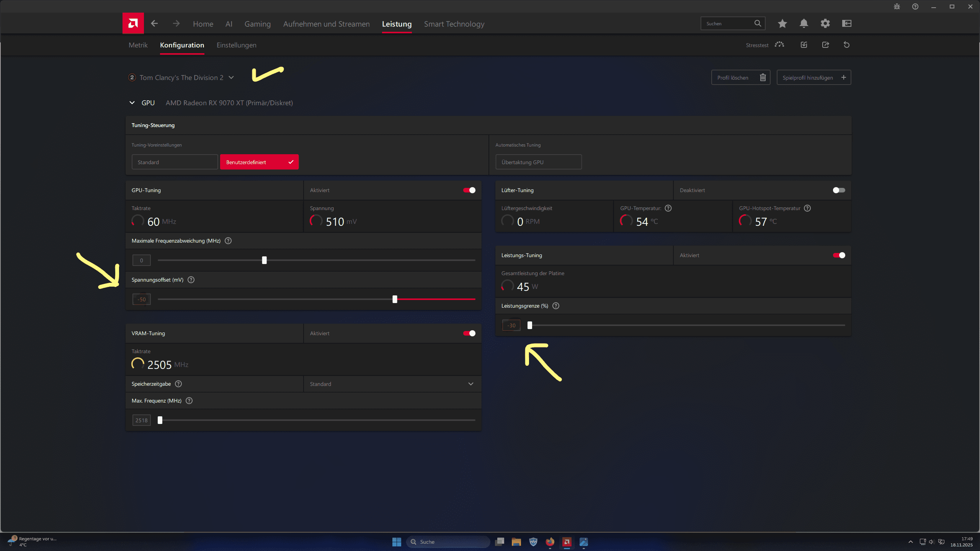This screenshot has width=980, height=551.
Task: Disable the GPU-Tuning toggle
Action: click(x=469, y=190)
